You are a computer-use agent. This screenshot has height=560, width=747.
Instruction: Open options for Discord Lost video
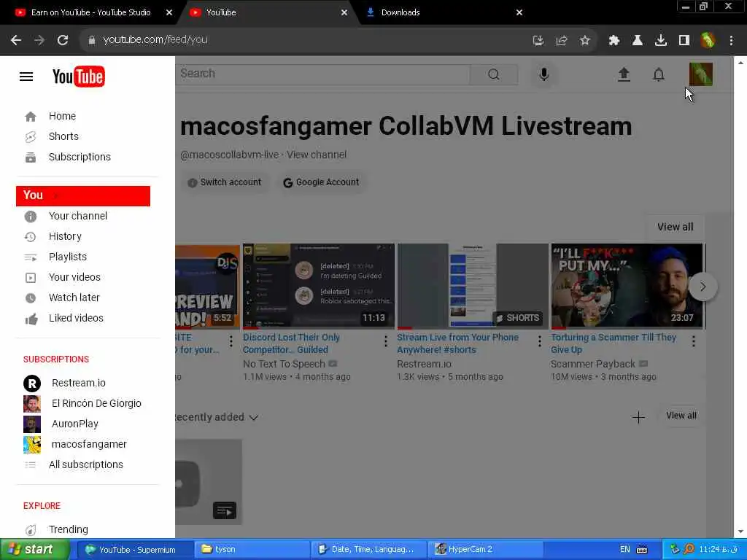(385, 341)
